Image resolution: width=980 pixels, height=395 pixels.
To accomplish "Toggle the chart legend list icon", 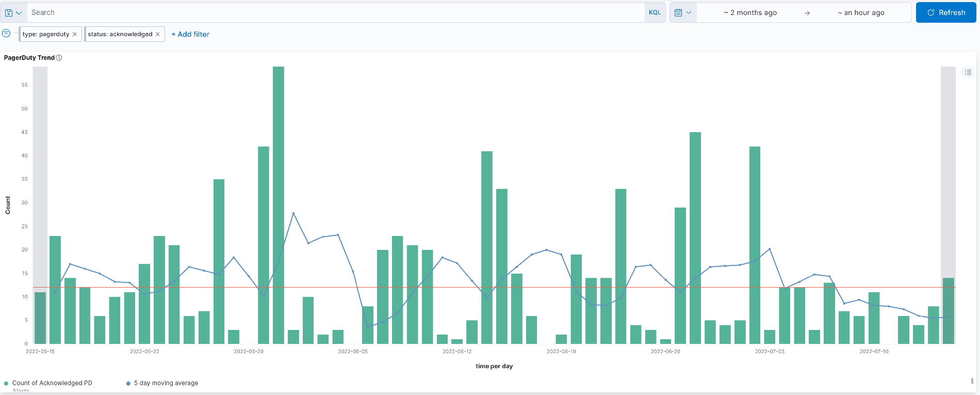I will click(x=968, y=72).
